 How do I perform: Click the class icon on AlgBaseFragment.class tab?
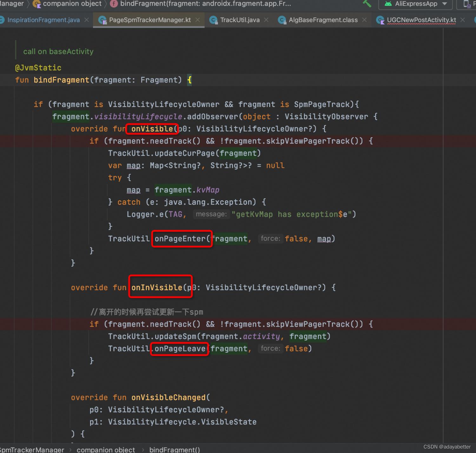click(x=282, y=20)
